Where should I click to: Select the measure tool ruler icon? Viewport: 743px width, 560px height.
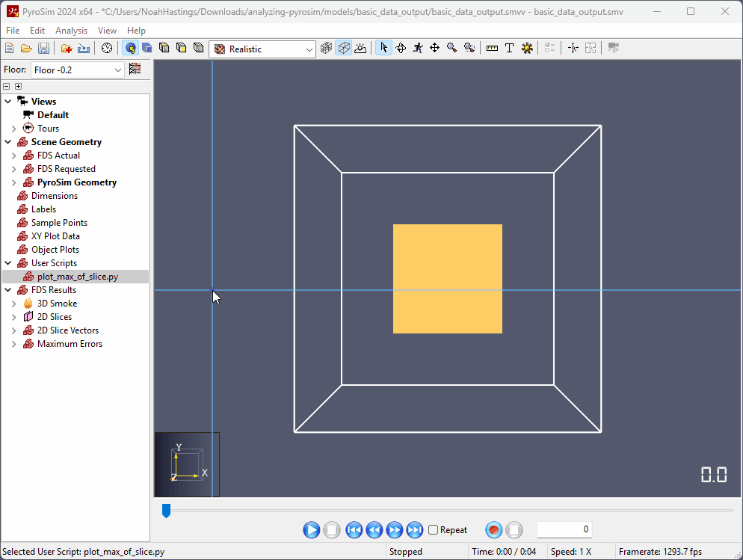pos(492,49)
